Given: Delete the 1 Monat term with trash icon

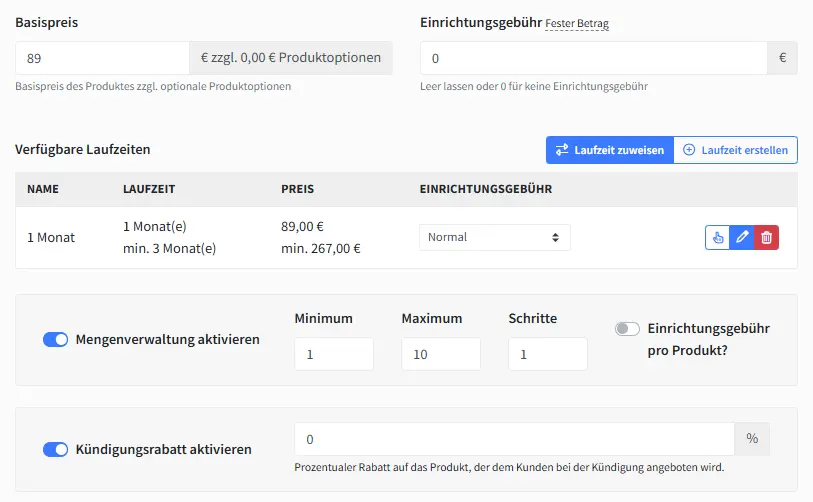Looking at the screenshot, I should [x=766, y=238].
